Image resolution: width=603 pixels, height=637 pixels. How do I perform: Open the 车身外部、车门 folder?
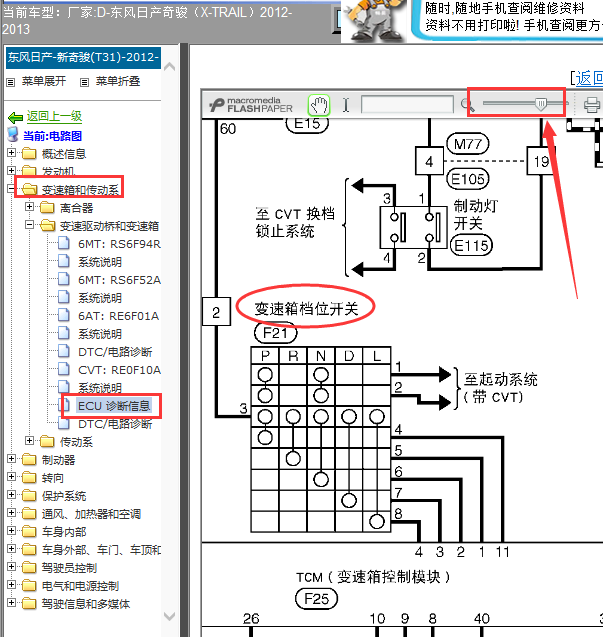(101, 550)
